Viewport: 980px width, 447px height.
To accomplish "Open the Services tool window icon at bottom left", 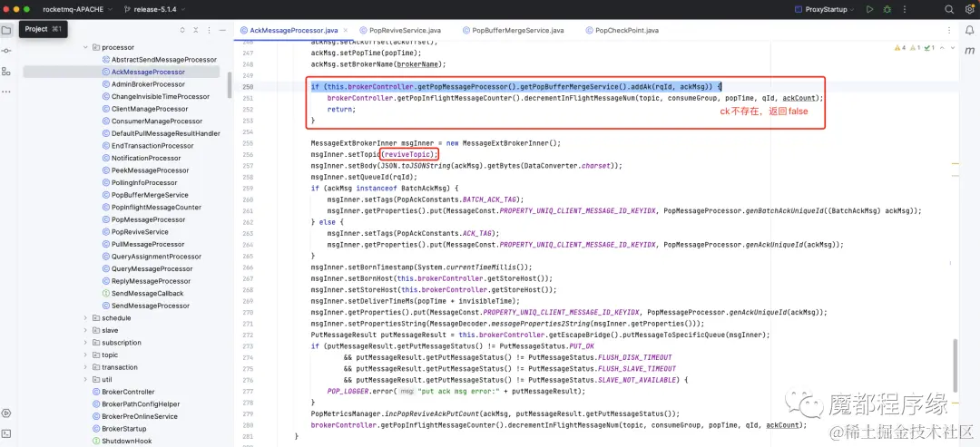I will pyautogui.click(x=6, y=413).
